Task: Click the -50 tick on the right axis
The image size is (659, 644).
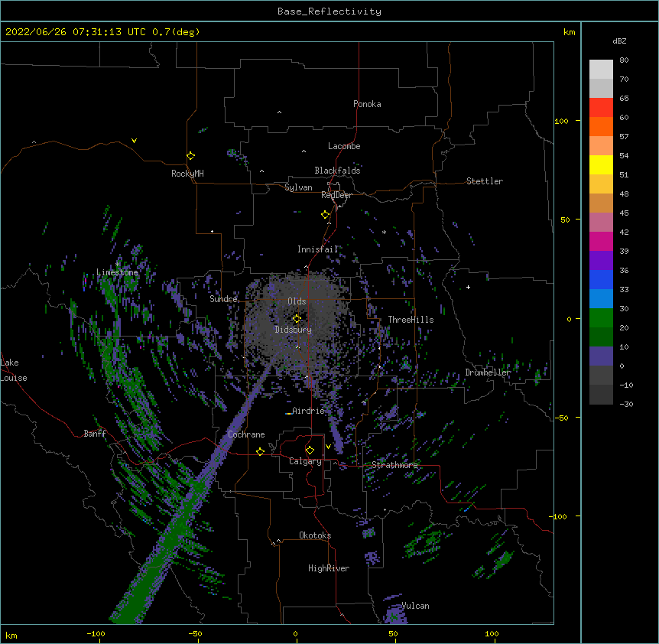Action: pos(561,418)
